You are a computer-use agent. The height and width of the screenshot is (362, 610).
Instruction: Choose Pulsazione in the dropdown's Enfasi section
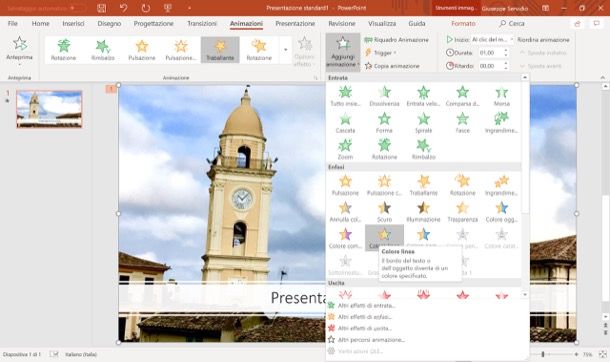pos(345,185)
